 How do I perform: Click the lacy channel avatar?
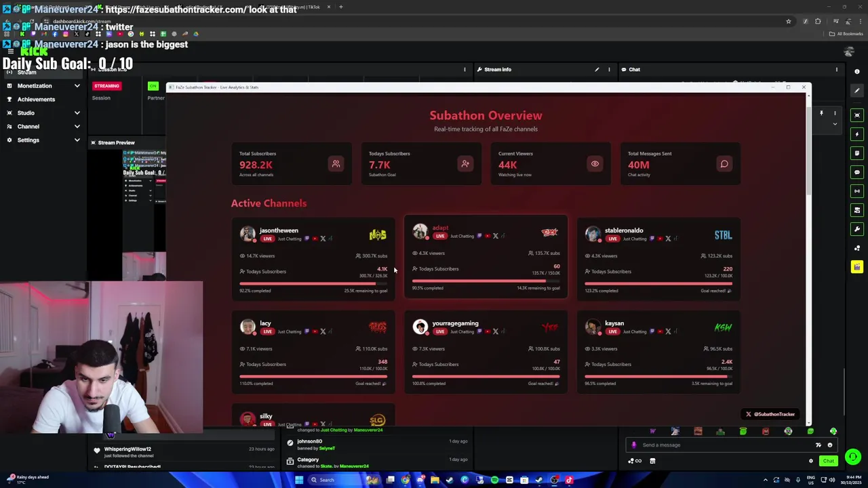tap(248, 327)
